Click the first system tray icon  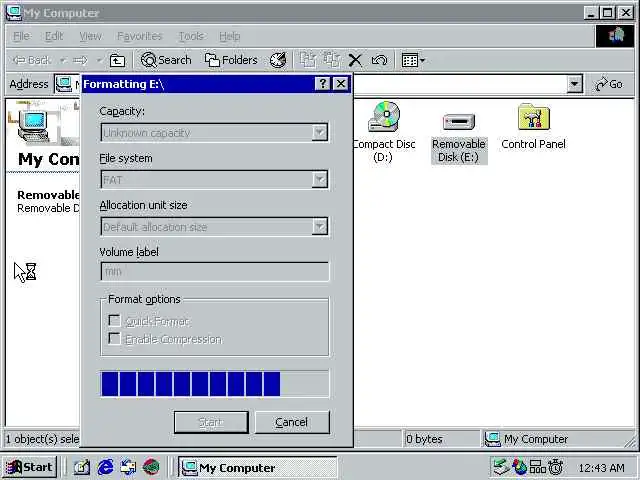pyautogui.click(x=501, y=467)
